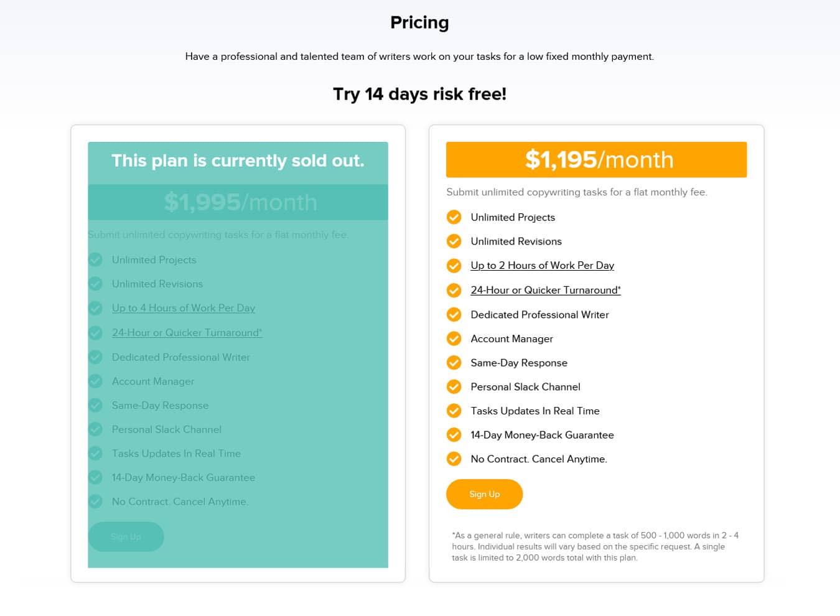The width and height of the screenshot is (840, 616).
Task: Click the orange checkmark beside Unlimited Revisions
Action: coord(454,241)
